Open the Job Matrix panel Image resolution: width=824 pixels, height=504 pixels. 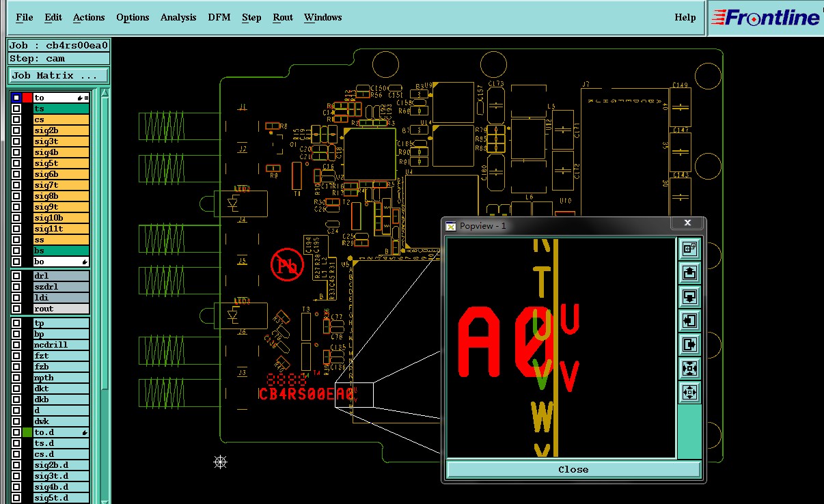[x=59, y=75]
